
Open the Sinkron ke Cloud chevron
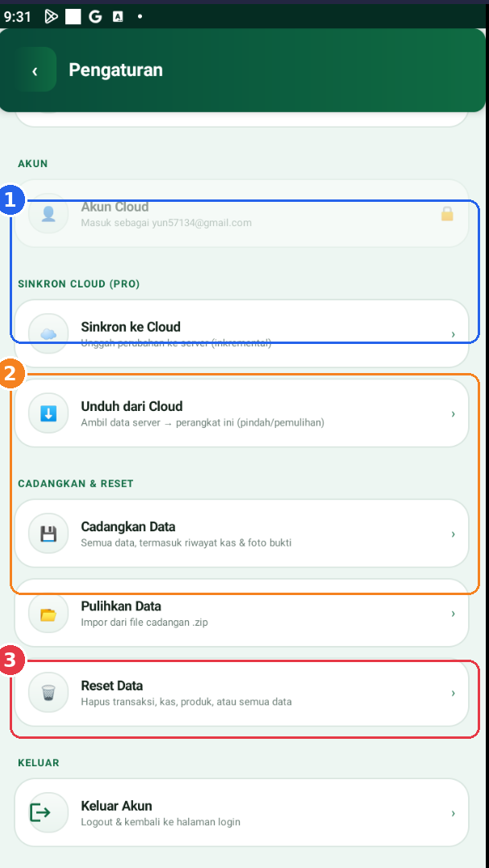(x=453, y=333)
